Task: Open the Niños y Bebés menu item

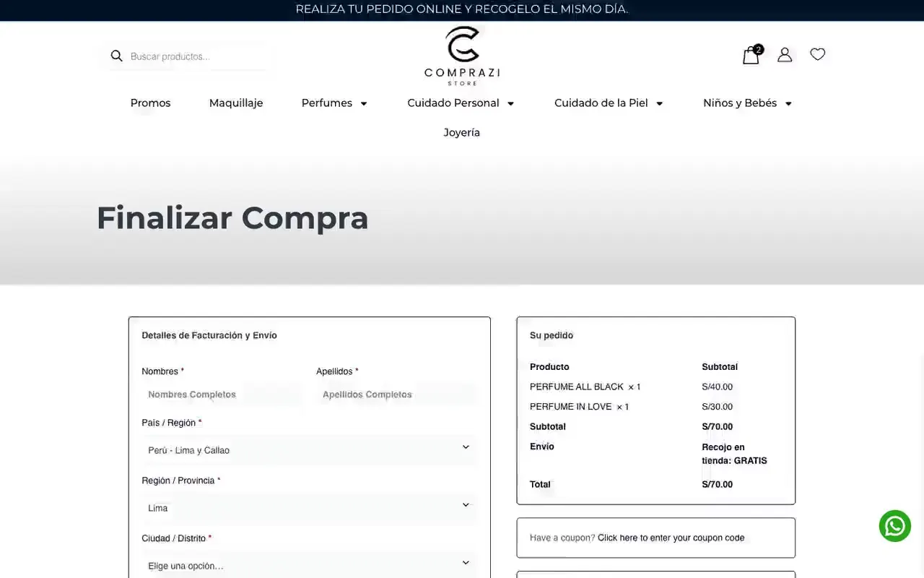Action: click(x=740, y=103)
